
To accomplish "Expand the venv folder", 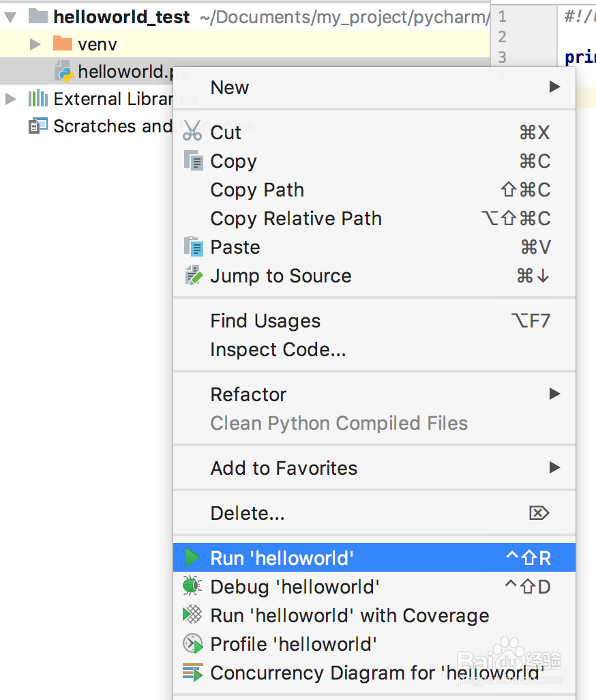I will click(x=34, y=43).
